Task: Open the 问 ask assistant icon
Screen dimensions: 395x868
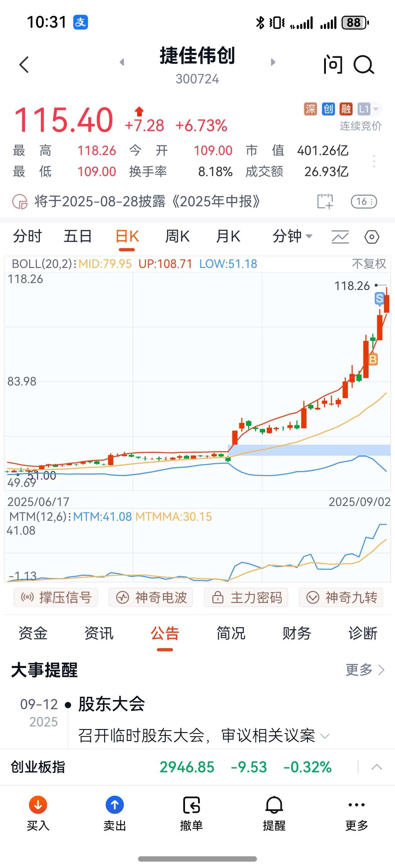Action: coord(333,64)
